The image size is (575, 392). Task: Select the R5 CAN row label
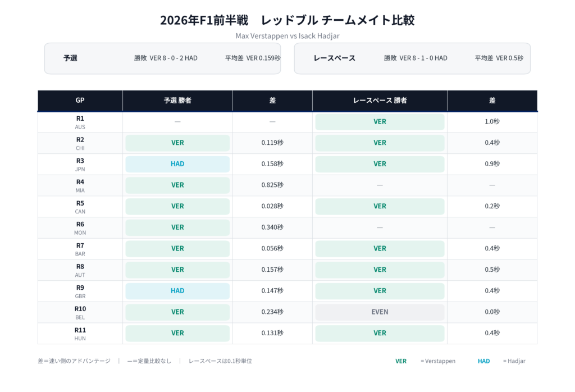pyautogui.click(x=80, y=207)
